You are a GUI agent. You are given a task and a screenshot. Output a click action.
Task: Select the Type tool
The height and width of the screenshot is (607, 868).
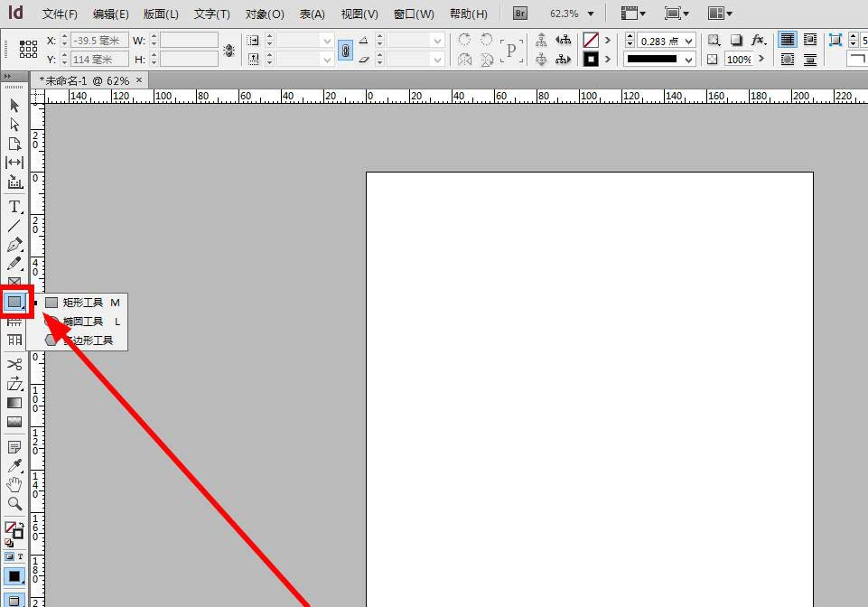coord(14,206)
